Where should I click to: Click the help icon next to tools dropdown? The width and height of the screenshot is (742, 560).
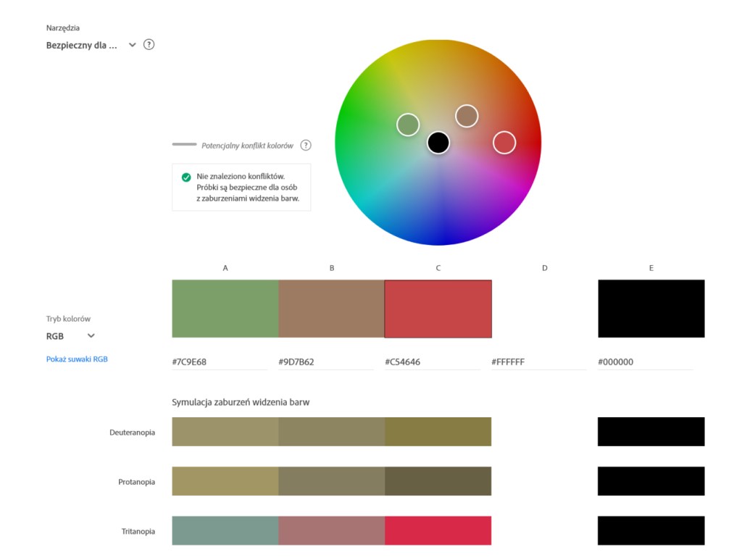(x=149, y=45)
